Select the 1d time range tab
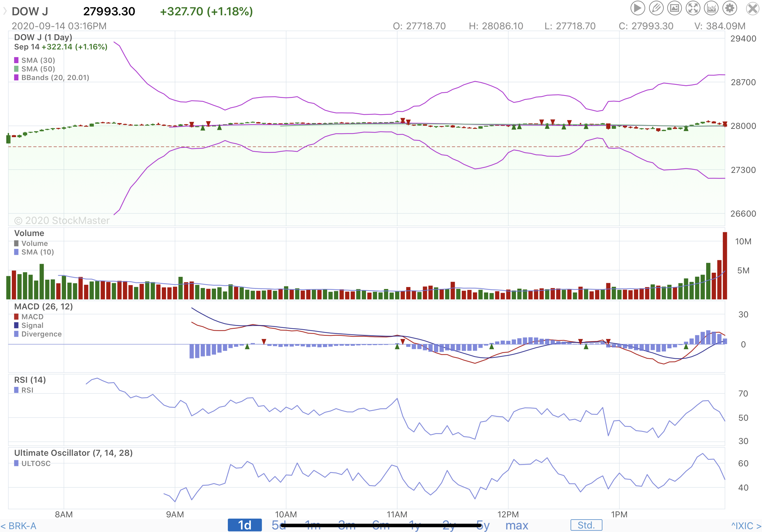 pyautogui.click(x=245, y=525)
